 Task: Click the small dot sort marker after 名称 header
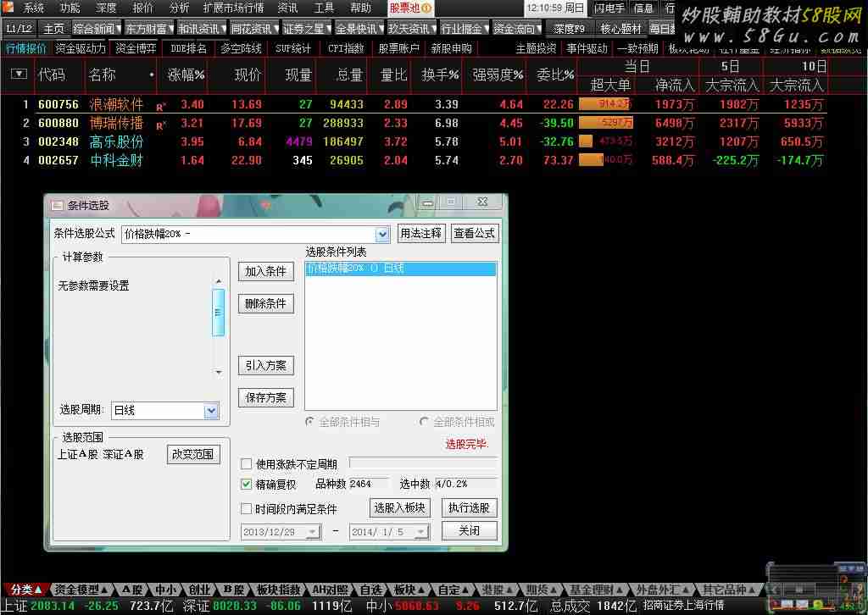pyautogui.click(x=152, y=74)
